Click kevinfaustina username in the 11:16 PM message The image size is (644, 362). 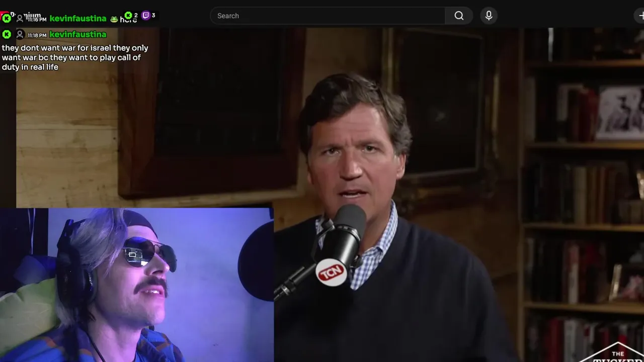(78, 19)
